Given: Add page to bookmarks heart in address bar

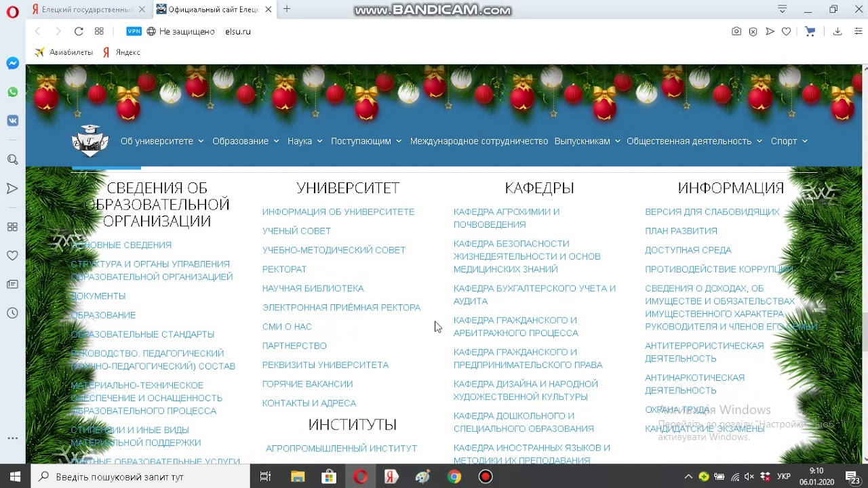Looking at the screenshot, I should click(x=786, y=31).
